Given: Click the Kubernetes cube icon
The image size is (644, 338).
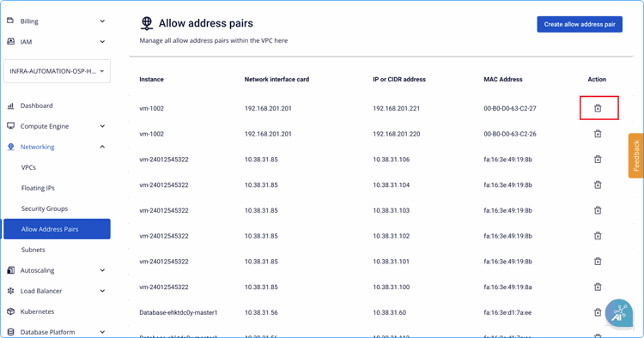Looking at the screenshot, I should click(x=10, y=311).
